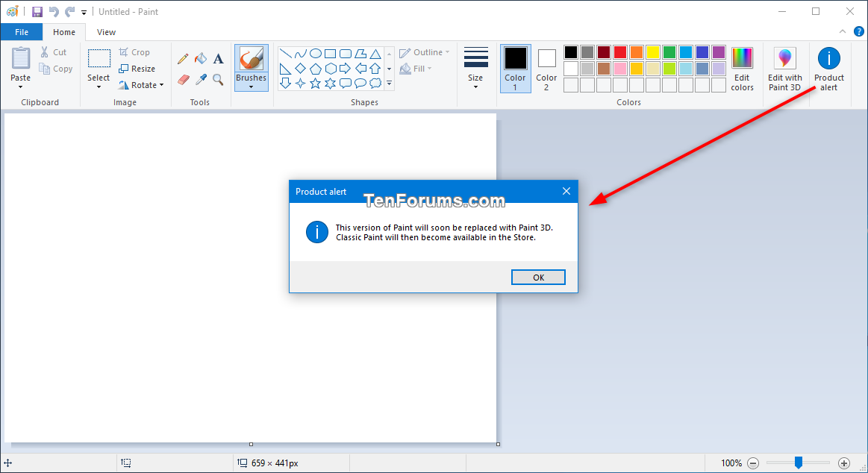The image size is (868, 473).
Task: Pick the green color swatch
Action: tap(669, 52)
